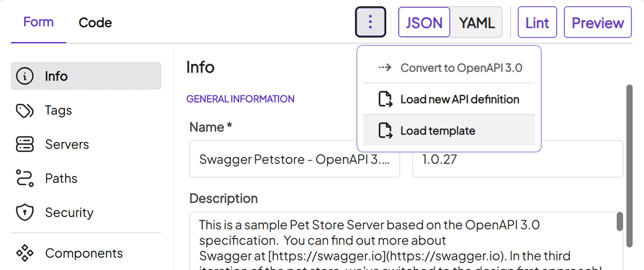Close the three-dot more options menu
This screenshot has height=270, width=644.
coord(371,22)
